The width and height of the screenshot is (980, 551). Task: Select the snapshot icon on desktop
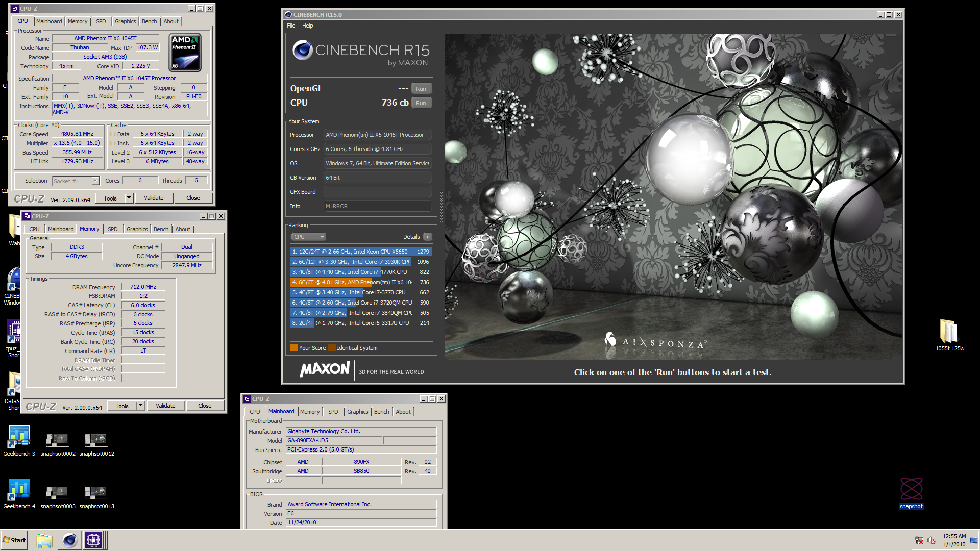pos(911,493)
